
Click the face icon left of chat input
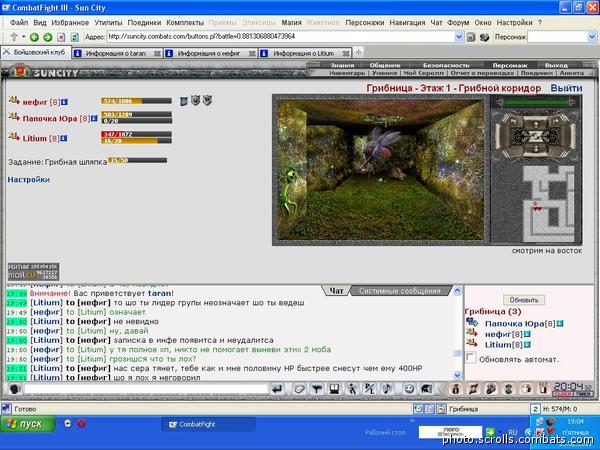coord(15,389)
